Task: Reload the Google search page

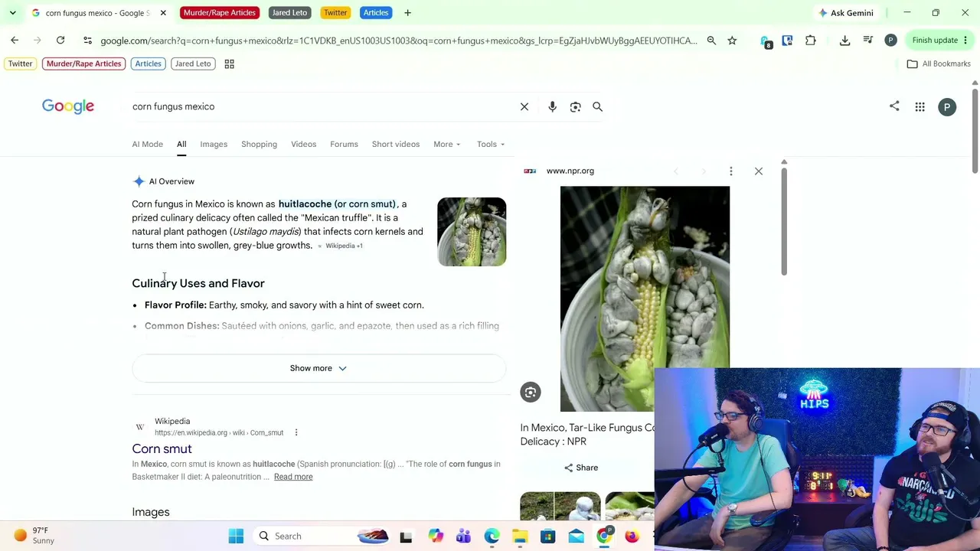Action: pos(60,40)
